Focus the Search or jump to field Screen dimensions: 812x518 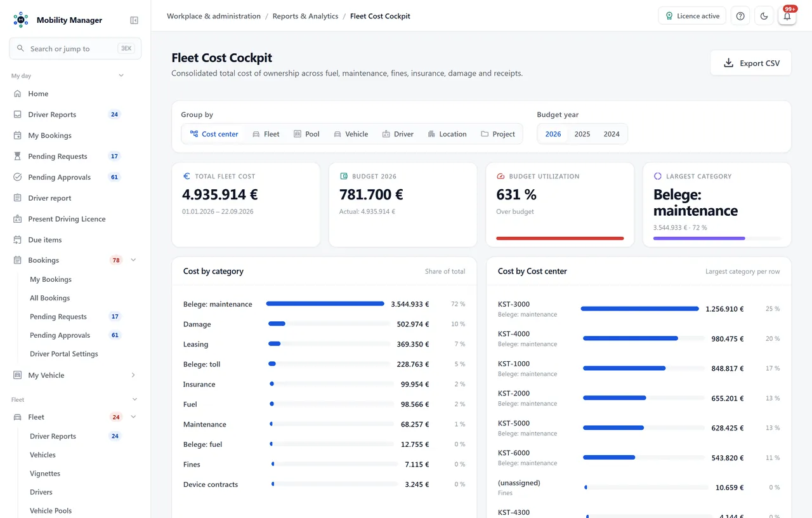(75, 48)
